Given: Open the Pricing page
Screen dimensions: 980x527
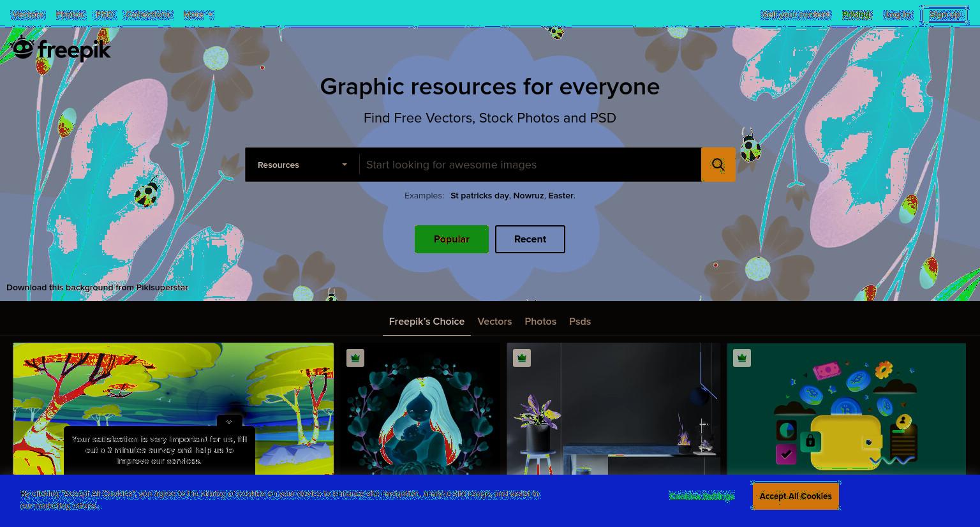Looking at the screenshot, I should click(x=857, y=15).
